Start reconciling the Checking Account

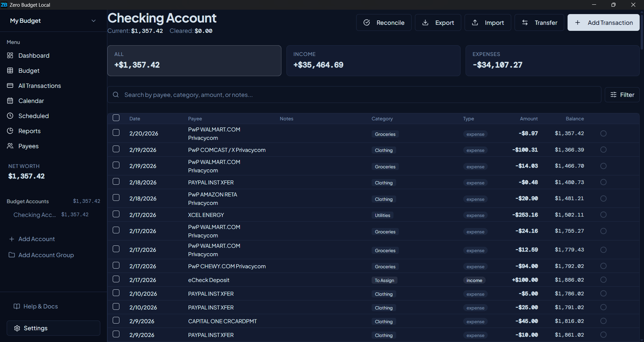pos(383,22)
